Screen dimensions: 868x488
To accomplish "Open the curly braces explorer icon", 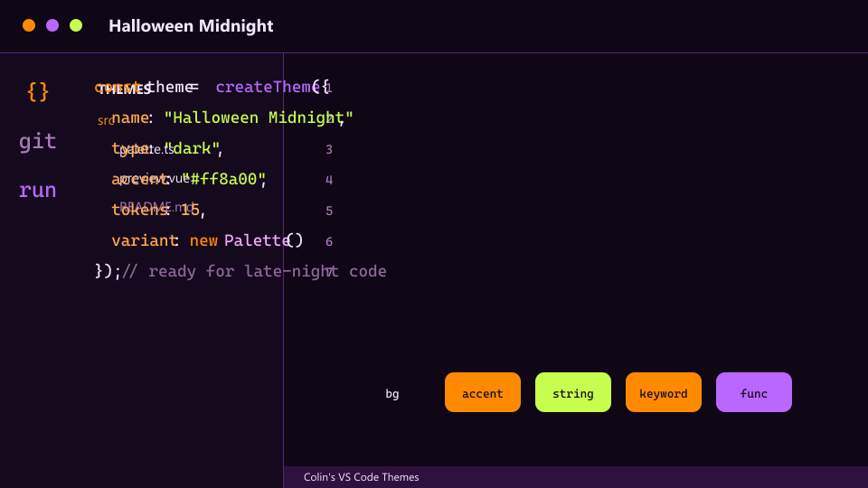I will (38, 92).
